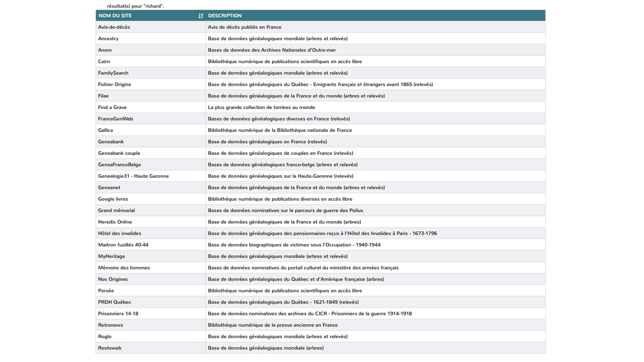Viewport: 644px width, 362px height.
Task: Open the Persée site entry
Action: coord(106,291)
